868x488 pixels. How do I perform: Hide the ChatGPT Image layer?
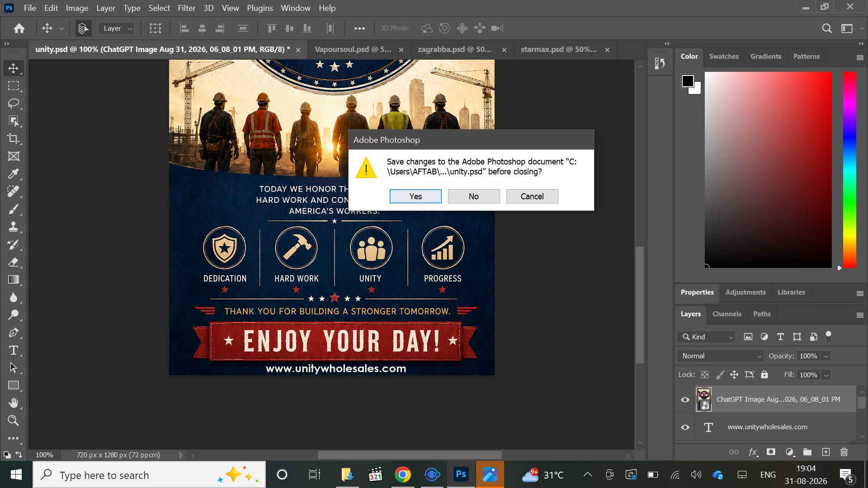[x=685, y=399]
